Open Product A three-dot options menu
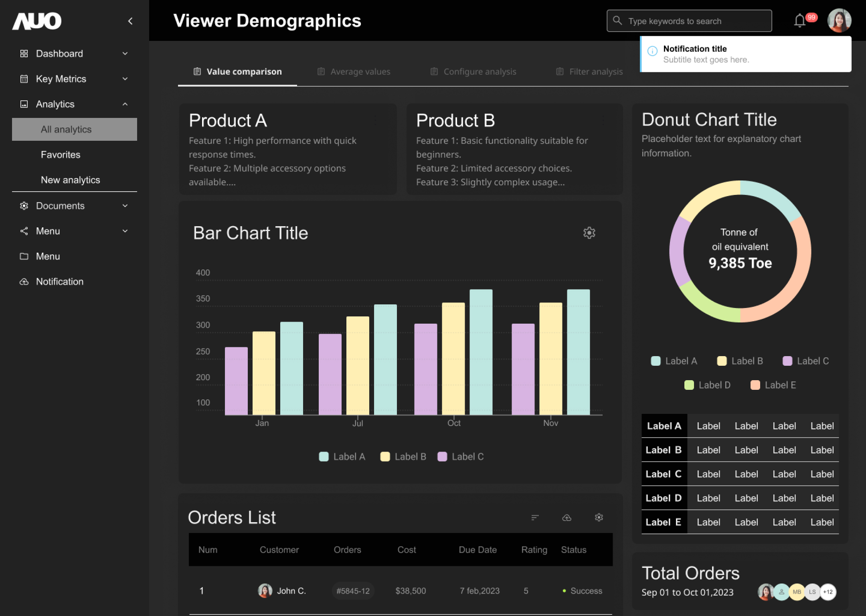This screenshot has width=866, height=616. click(375, 120)
